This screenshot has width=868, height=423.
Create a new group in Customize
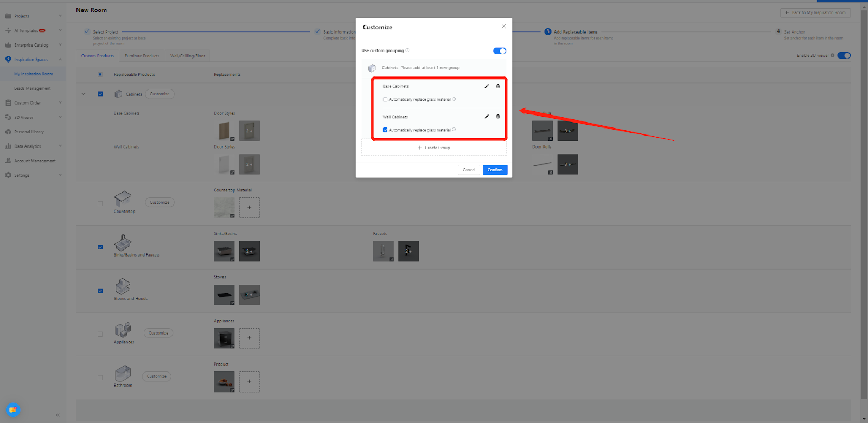pos(434,148)
